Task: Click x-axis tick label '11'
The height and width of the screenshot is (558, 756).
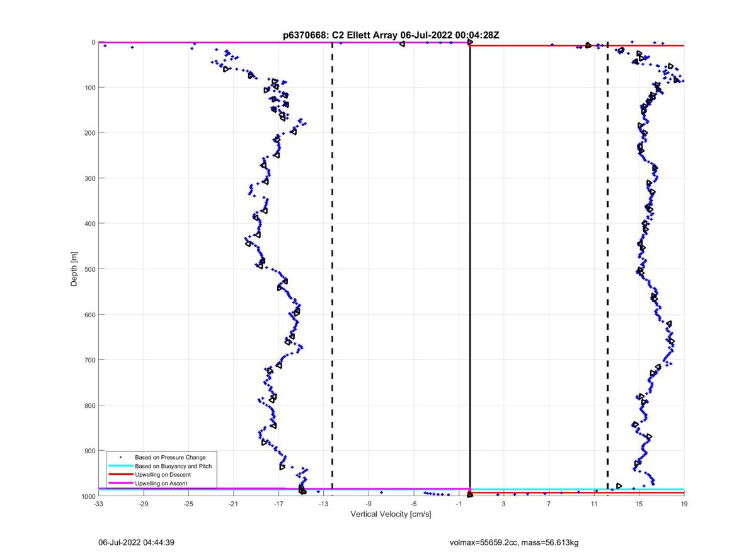Action: coord(594,504)
